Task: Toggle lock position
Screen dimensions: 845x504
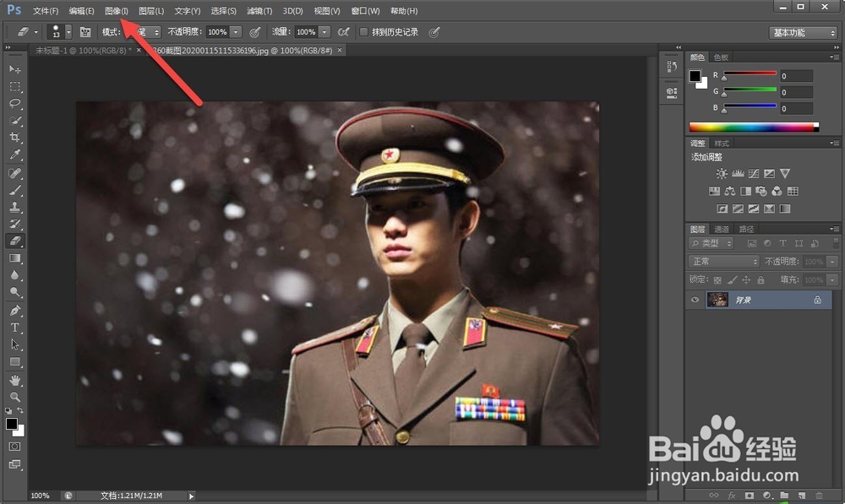Action: pyautogui.click(x=746, y=280)
